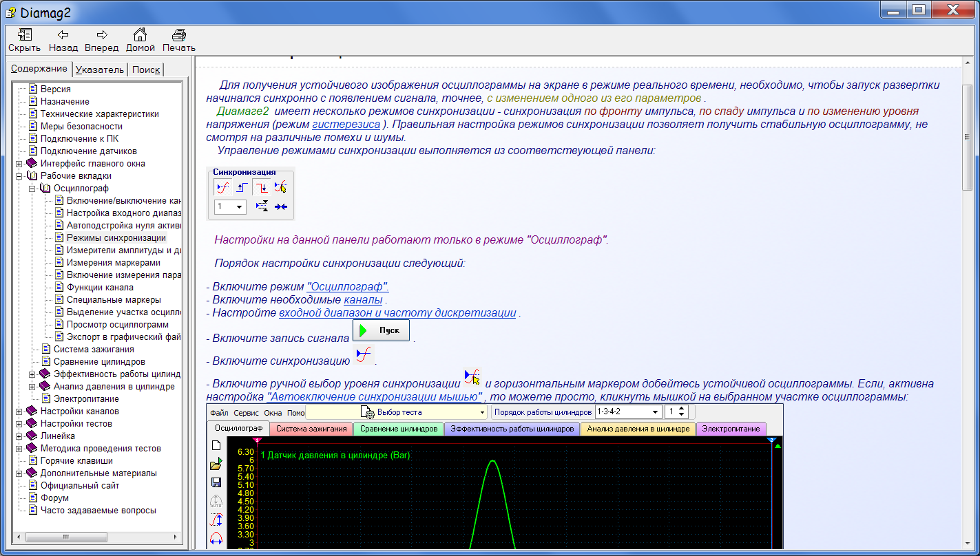Click converging blue arrows icon in Синхронизация panel
The height and width of the screenshot is (556, 980).
(281, 206)
